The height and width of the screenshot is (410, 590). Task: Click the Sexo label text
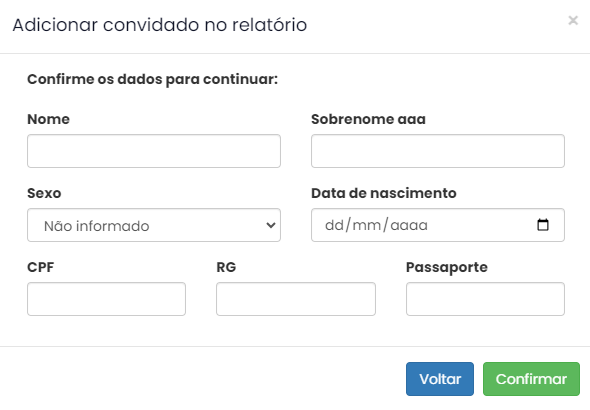pyautogui.click(x=44, y=193)
